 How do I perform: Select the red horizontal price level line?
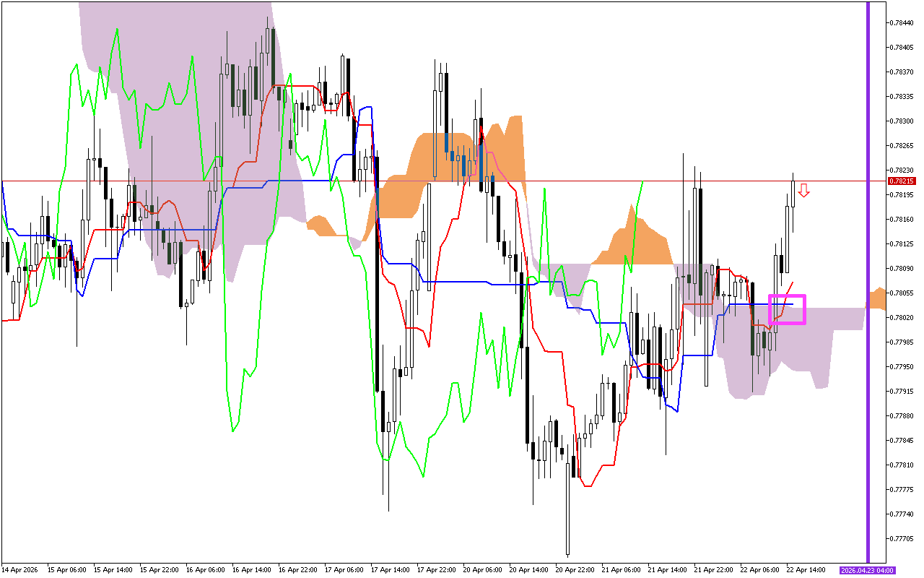[577, 181]
